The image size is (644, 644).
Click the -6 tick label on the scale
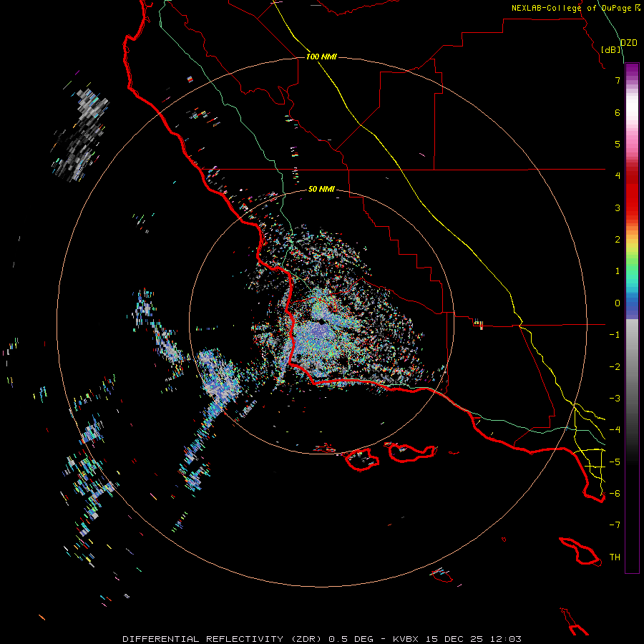pos(615,493)
